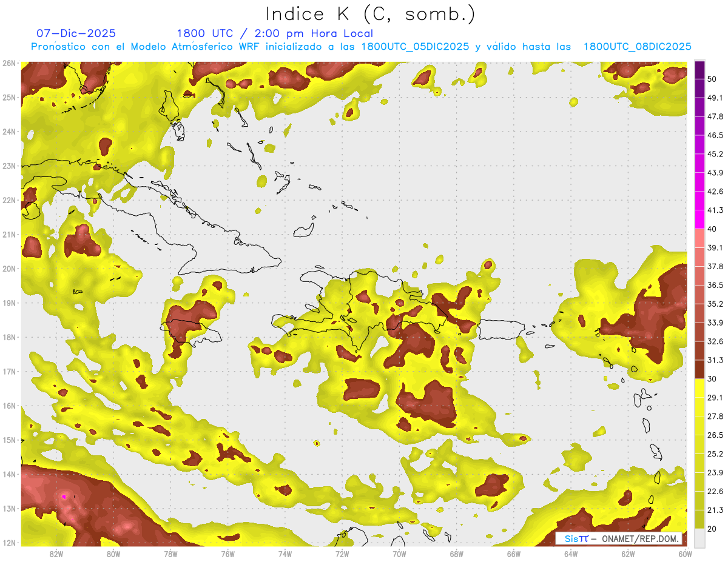This screenshot has width=728, height=562.
Task: Click the magenta segment between 40 and 41.3
Action: pyautogui.click(x=699, y=219)
